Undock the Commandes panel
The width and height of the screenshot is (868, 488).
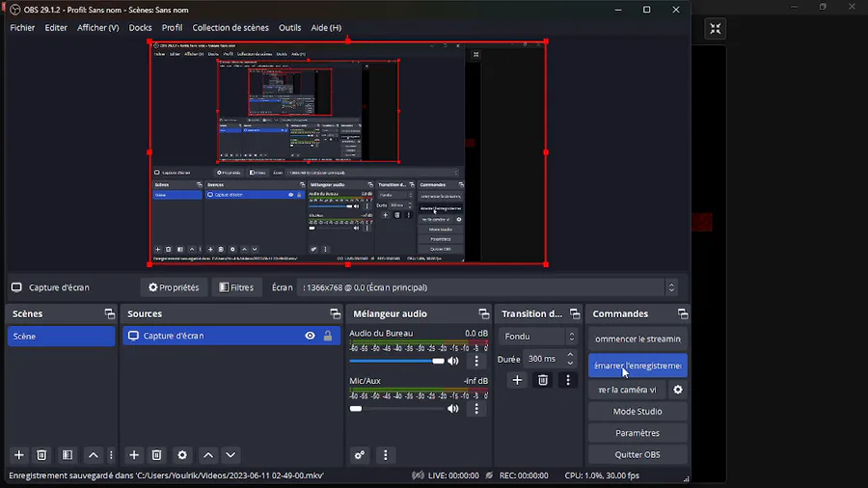(683, 313)
